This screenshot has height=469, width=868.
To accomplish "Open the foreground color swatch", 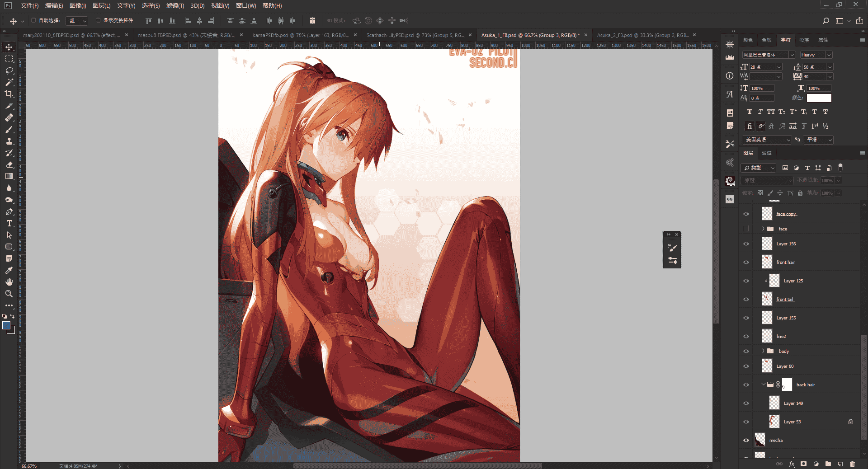I will [6, 325].
